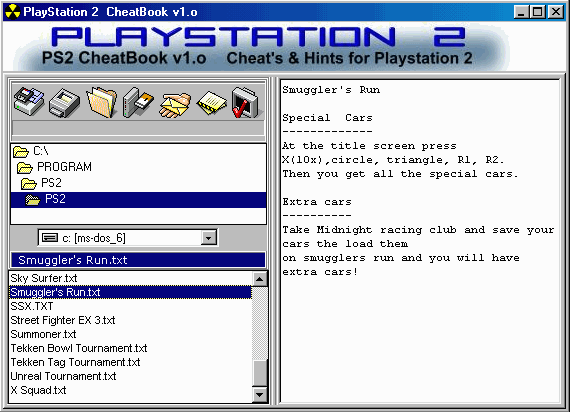Click the empty status field below toolbar
570x412 pixels.
(138, 128)
